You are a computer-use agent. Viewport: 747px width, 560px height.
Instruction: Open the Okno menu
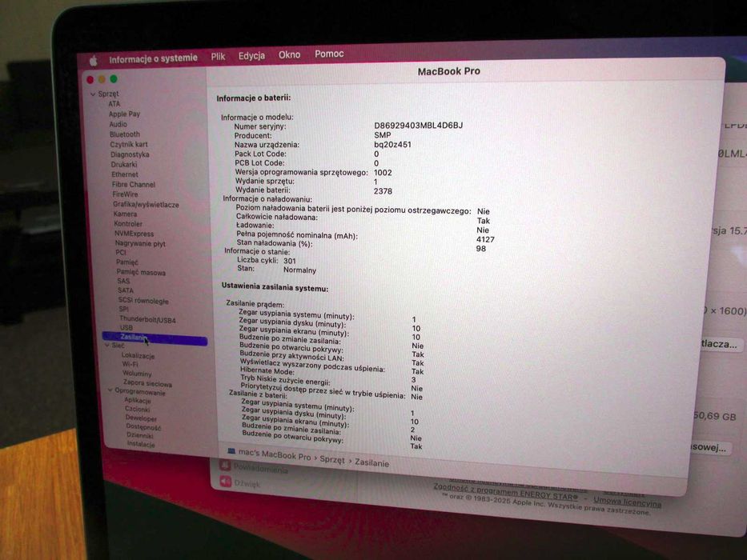[289, 54]
